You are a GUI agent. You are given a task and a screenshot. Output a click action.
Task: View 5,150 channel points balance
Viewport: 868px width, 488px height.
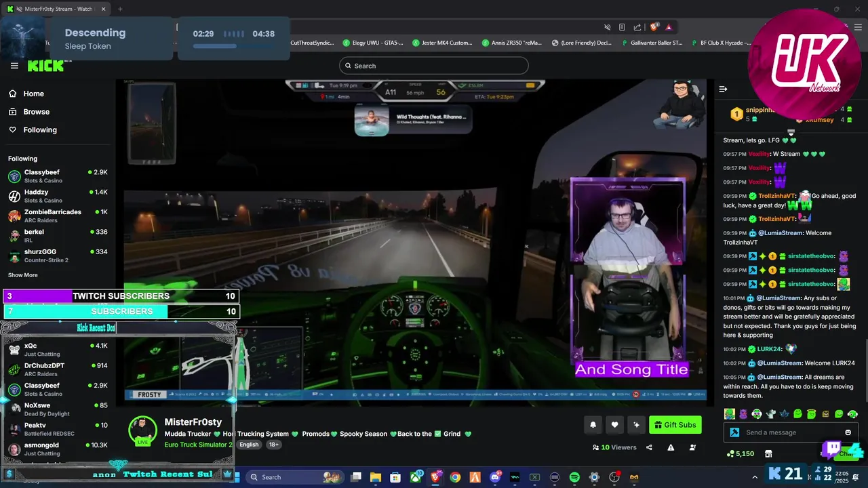[x=741, y=453]
